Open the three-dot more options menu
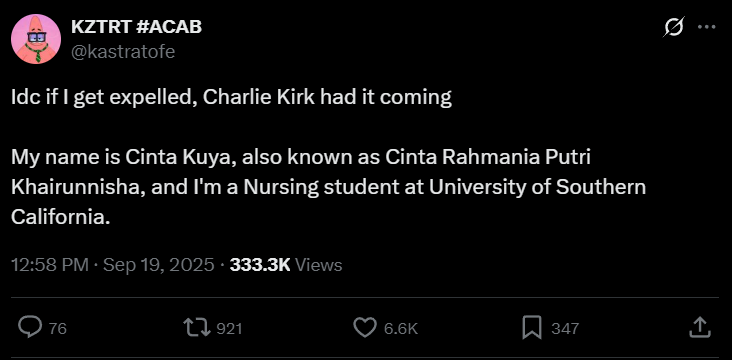This screenshot has width=732, height=360. (706, 27)
